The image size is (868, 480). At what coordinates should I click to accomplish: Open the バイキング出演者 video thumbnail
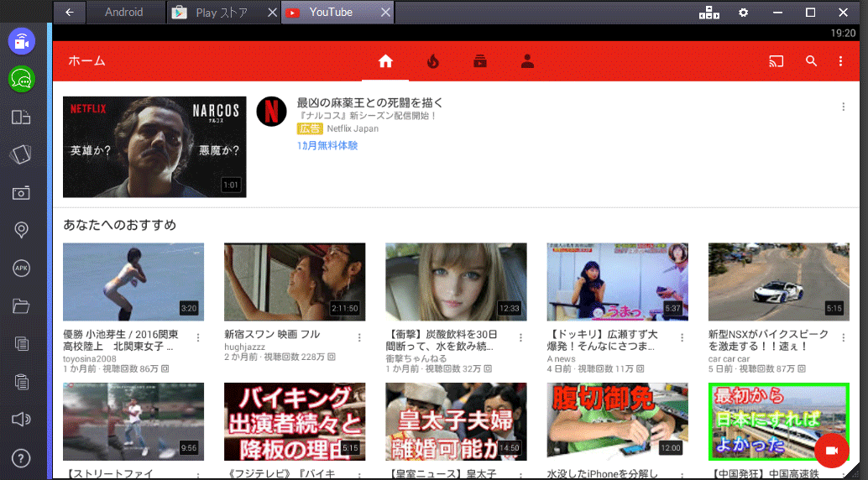pos(295,422)
